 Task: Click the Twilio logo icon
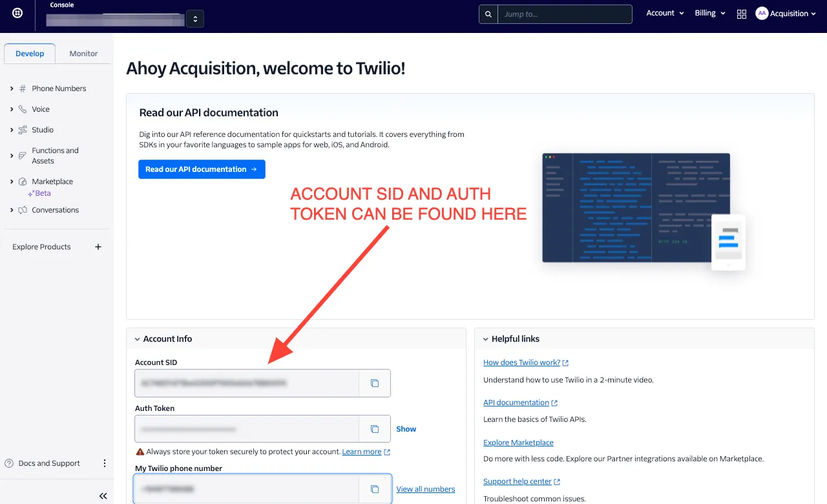pyautogui.click(x=17, y=14)
